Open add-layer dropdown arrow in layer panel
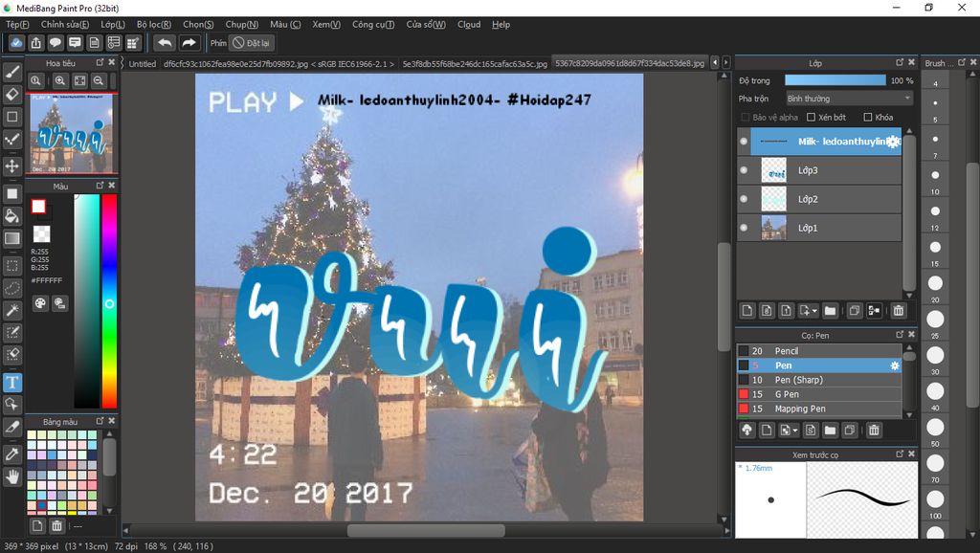The width and height of the screenshot is (980, 553). [814, 311]
